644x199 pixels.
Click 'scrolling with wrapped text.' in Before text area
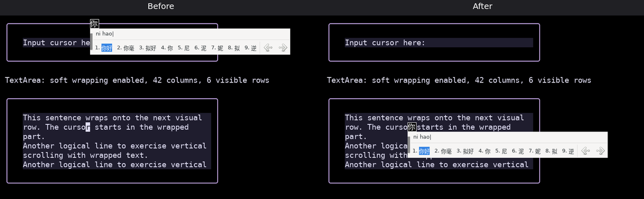tap(85, 155)
